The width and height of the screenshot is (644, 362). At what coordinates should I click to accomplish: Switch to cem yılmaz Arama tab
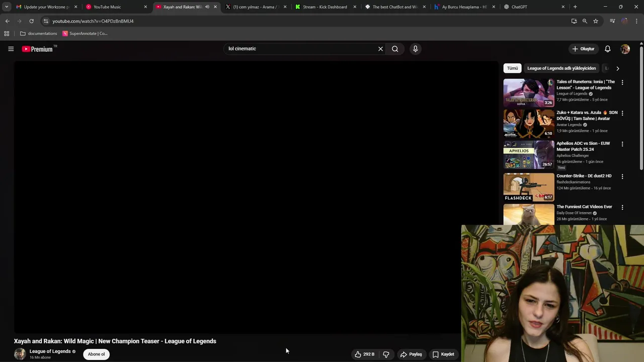tap(256, 7)
